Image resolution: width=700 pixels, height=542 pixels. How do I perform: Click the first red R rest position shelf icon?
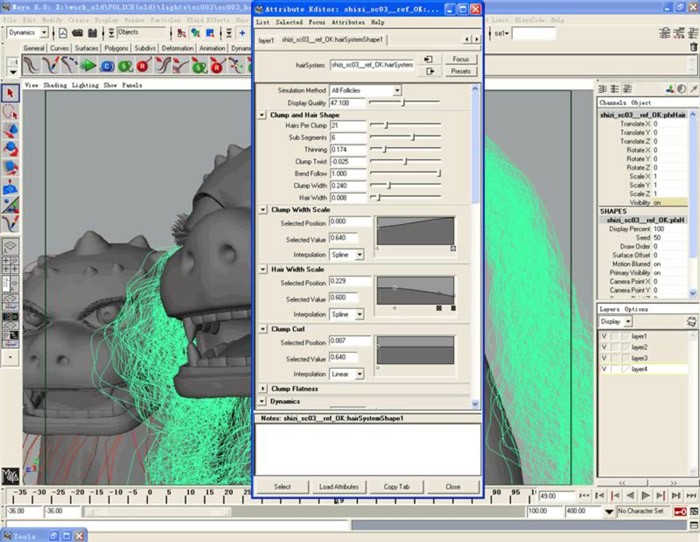[143, 66]
